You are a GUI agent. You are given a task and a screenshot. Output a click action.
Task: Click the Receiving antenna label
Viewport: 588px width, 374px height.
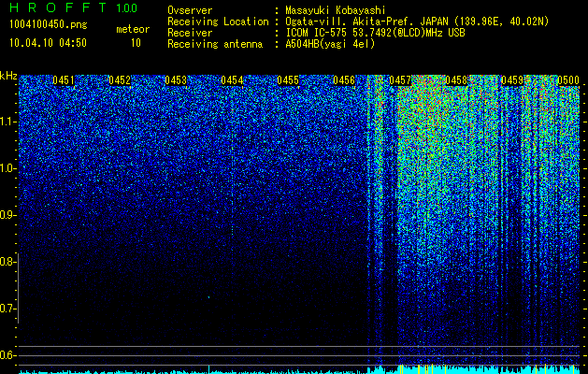pos(215,44)
